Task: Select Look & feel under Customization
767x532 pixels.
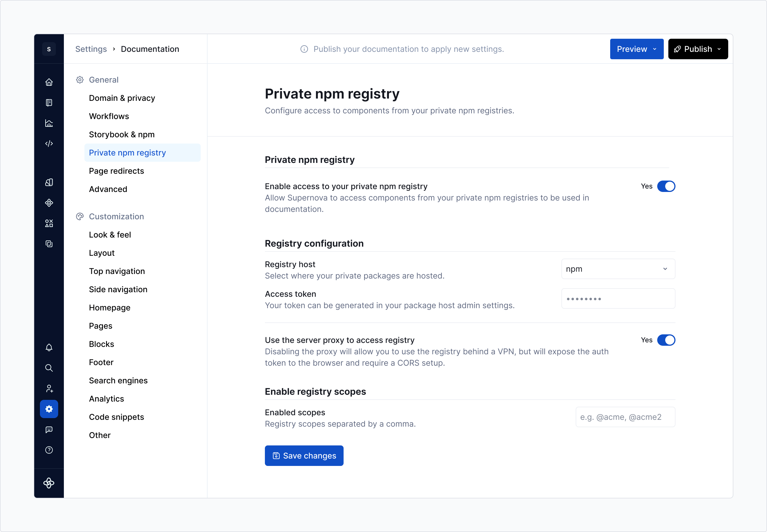Action: click(x=110, y=234)
